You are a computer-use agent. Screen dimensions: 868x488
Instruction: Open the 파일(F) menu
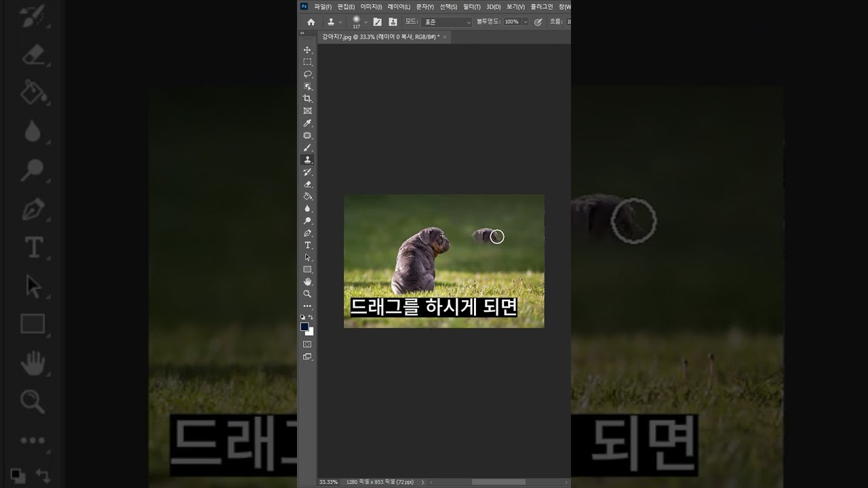point(323,6)
